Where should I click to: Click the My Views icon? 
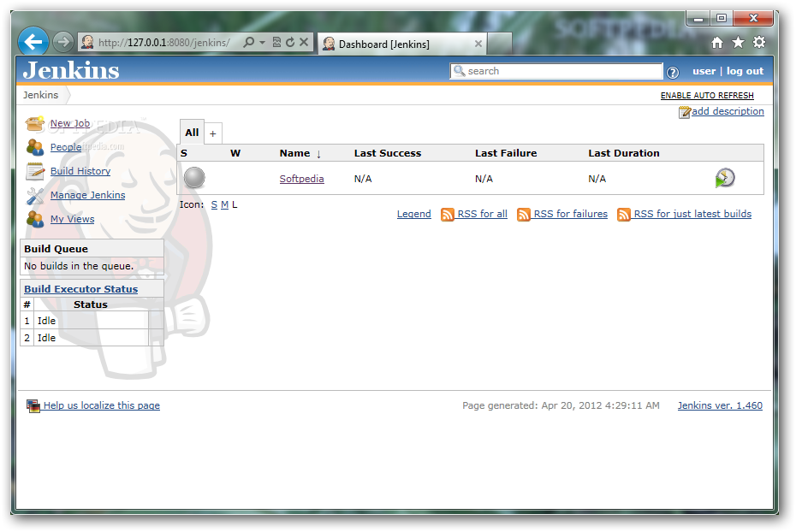coord(35,219)
